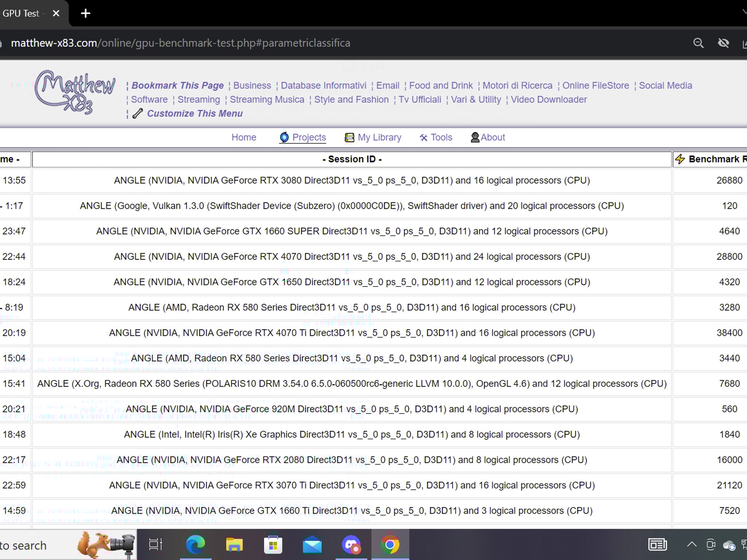Screen dimensions: 747x560
Task: Click the lightning bolt on the Benchmark column
Action: pos(681,159)
